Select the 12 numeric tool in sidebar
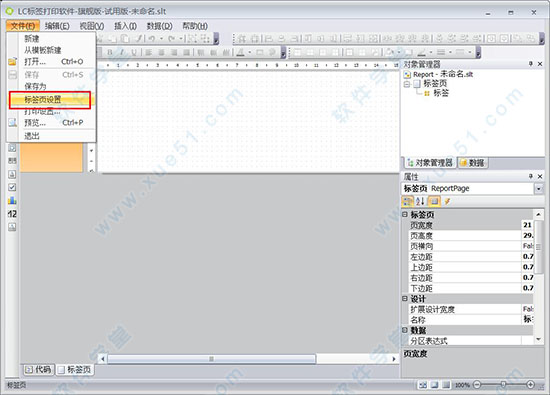550x395 pixels. tap(12, 214)
